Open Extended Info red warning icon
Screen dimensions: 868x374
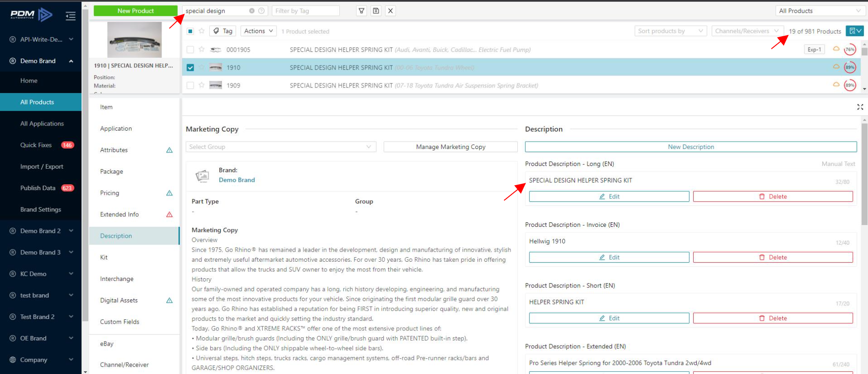[x=169, y=214]
